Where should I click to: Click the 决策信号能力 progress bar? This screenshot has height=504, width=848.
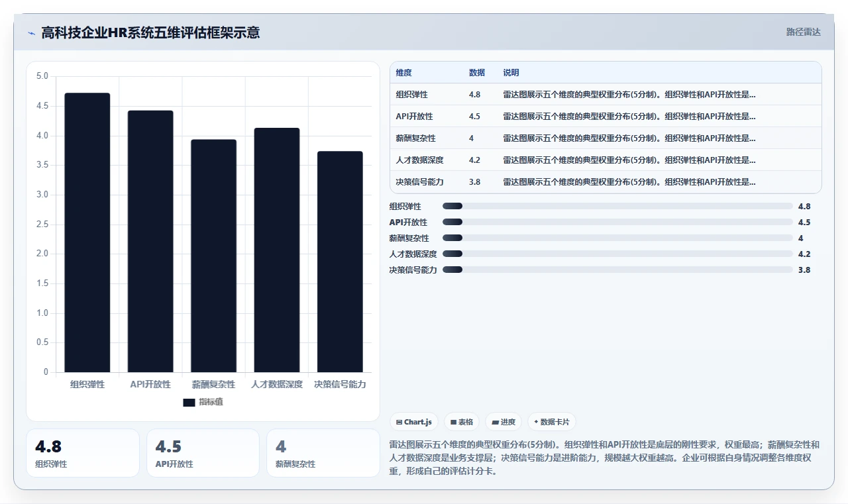coord(617,270)
